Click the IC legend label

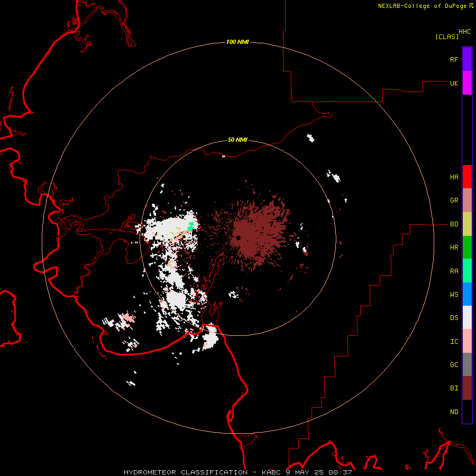click(x=454, y=342)
